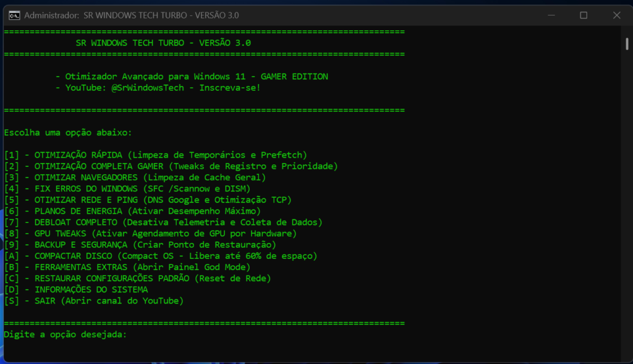Maximize the console window
This screenshot has height=364, width=633.
583,15
